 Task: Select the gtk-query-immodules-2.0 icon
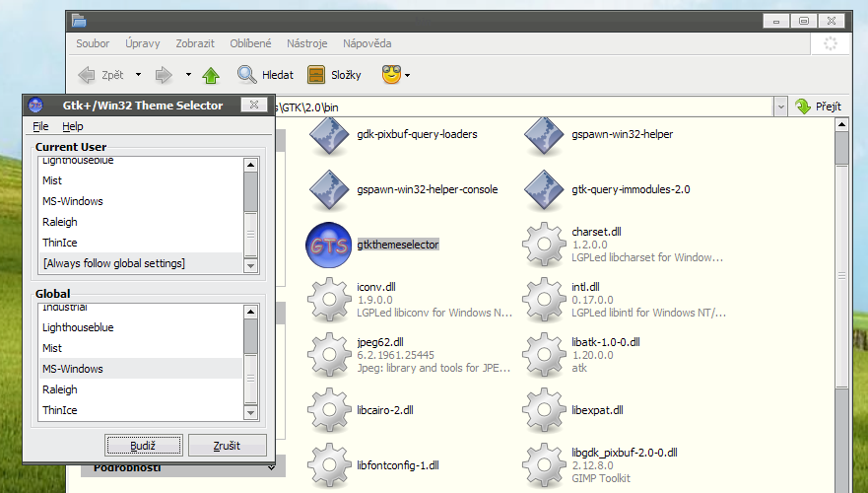544,190
